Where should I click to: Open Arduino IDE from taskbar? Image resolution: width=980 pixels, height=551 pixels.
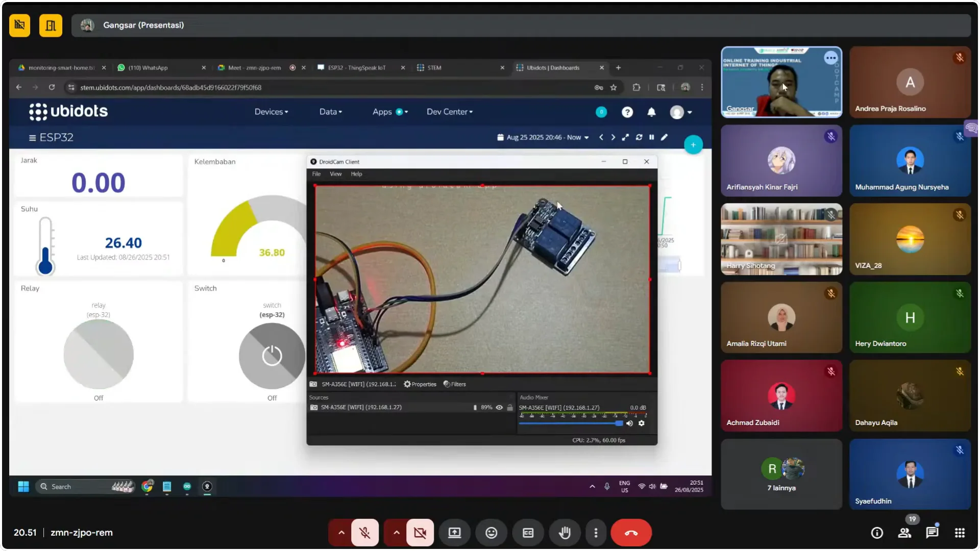(187, 487)
